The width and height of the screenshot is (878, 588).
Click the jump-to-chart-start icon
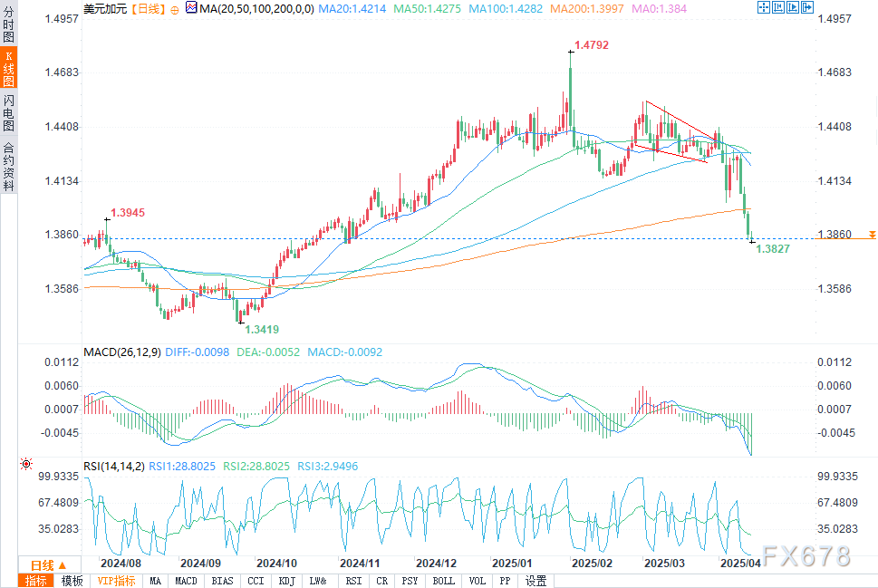coord(778,7)
